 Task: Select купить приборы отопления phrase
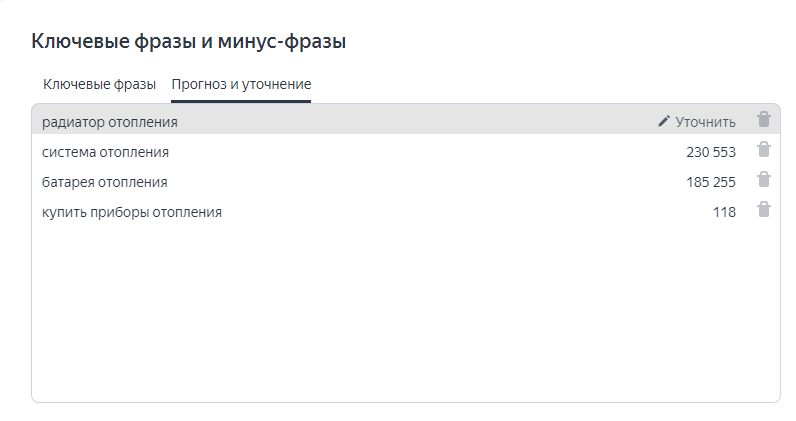click(131, 212)
